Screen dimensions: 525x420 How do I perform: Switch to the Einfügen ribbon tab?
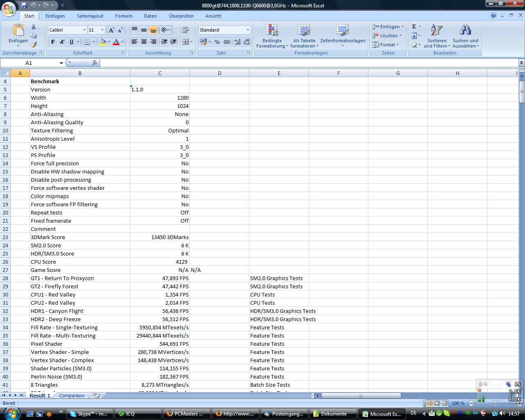[x=55, y=16]
